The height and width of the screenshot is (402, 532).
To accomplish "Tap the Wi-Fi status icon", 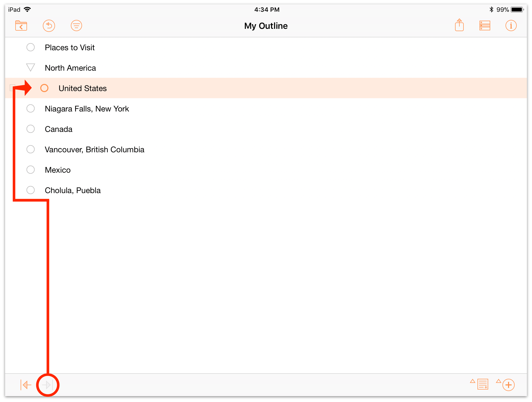I will [x=27, y=9].
